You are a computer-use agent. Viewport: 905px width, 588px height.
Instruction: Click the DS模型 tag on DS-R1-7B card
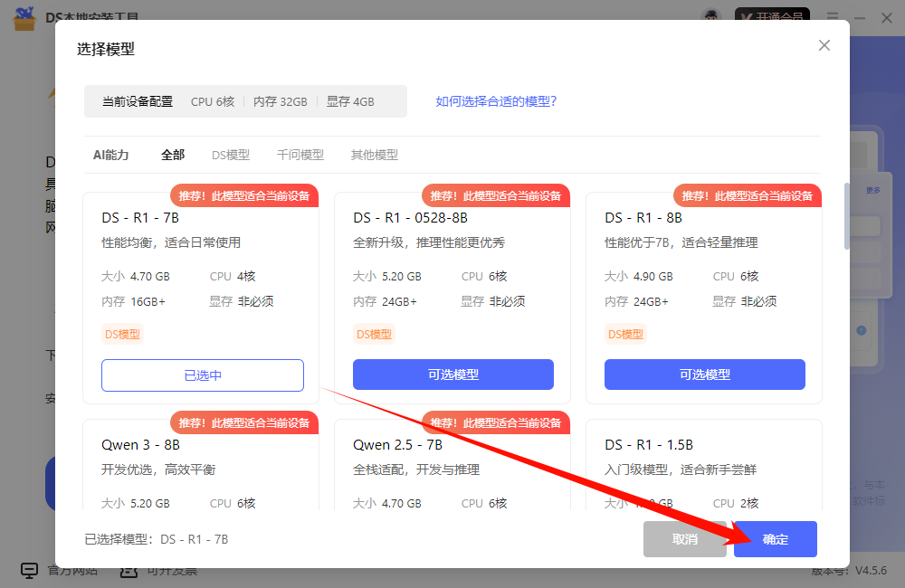[x=122, y=335]
